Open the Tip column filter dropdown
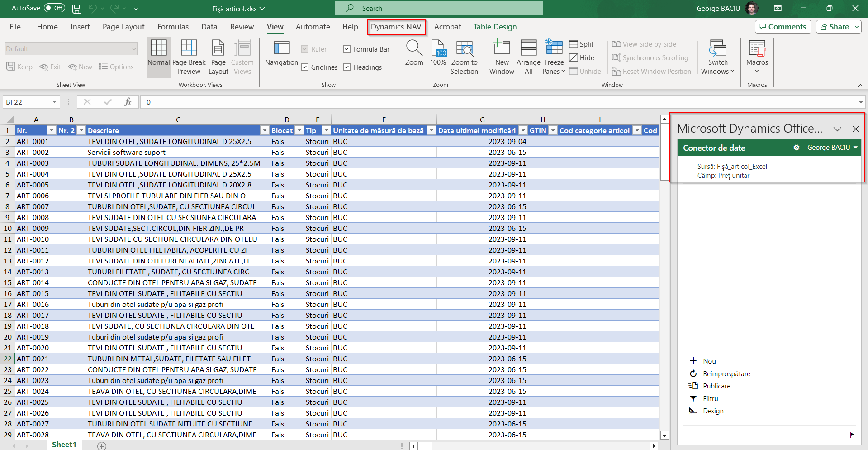 pyautogui.click(x=326, y=130)
